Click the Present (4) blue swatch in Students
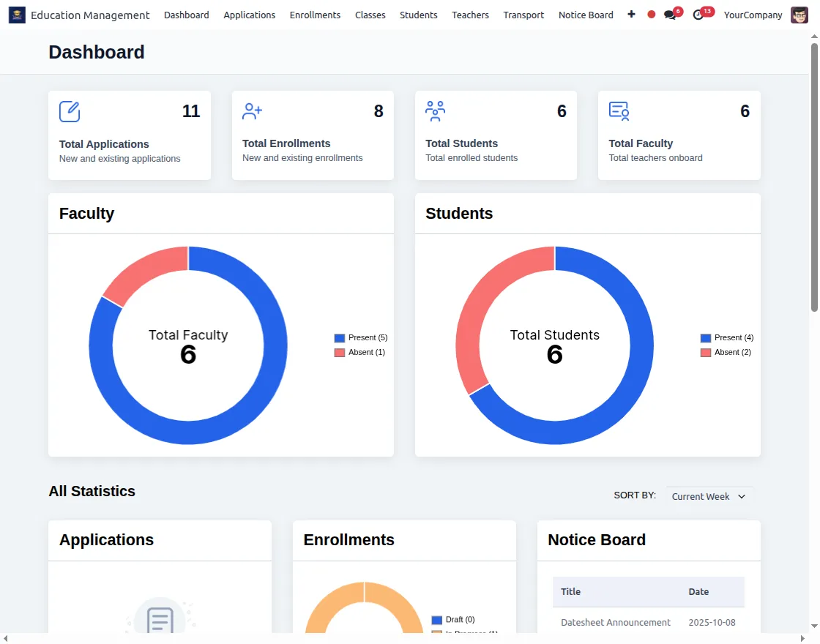 click(706, 338)
